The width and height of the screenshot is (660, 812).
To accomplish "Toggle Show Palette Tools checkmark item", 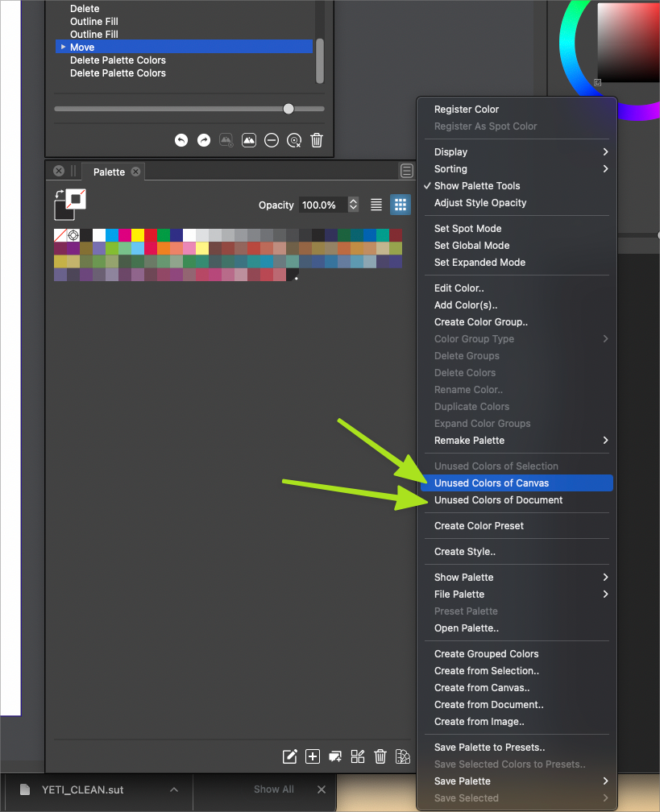I will pos(477,186).
